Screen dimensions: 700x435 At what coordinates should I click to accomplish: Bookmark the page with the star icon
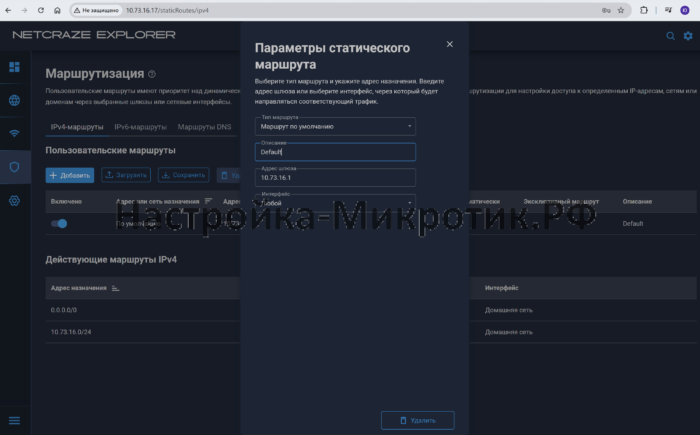click(621, 10)
